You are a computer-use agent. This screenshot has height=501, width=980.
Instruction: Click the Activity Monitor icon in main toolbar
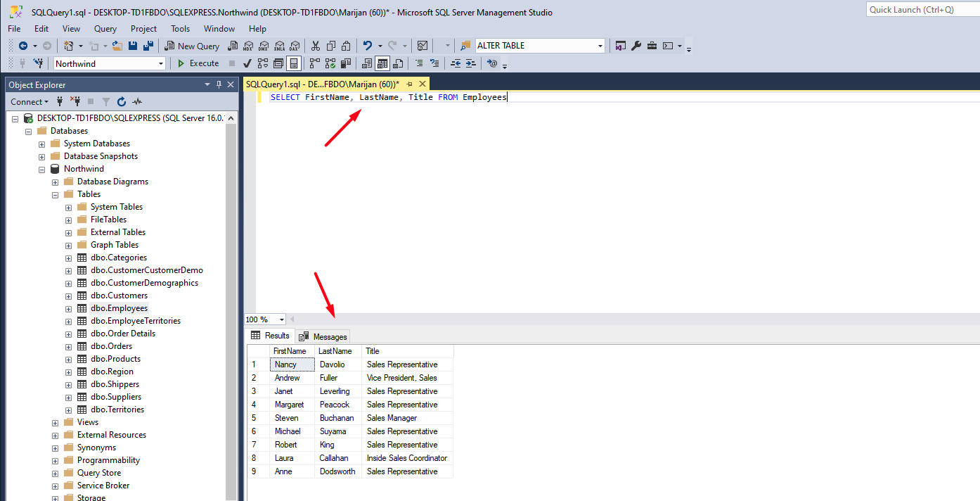[x=421, y=46]
